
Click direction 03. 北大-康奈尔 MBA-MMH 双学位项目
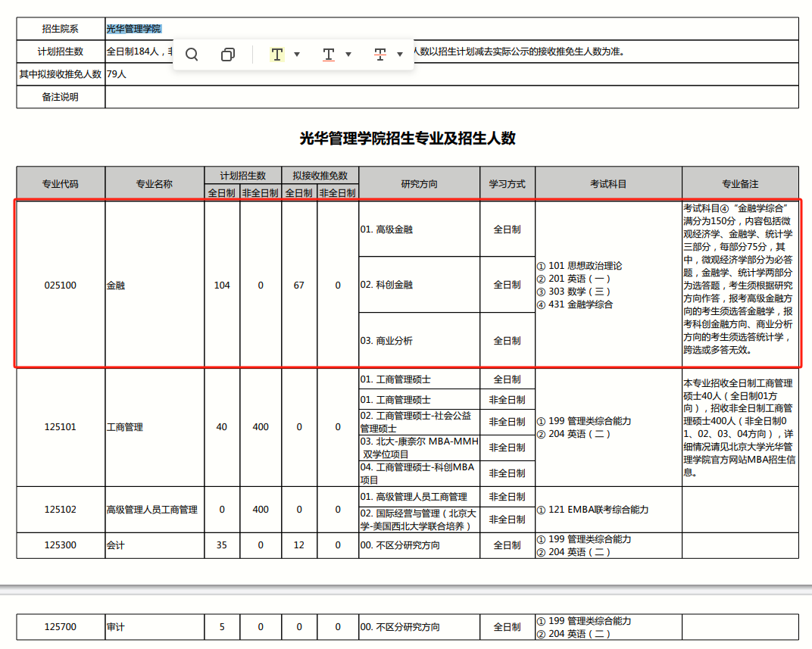[x=420, y=448]
